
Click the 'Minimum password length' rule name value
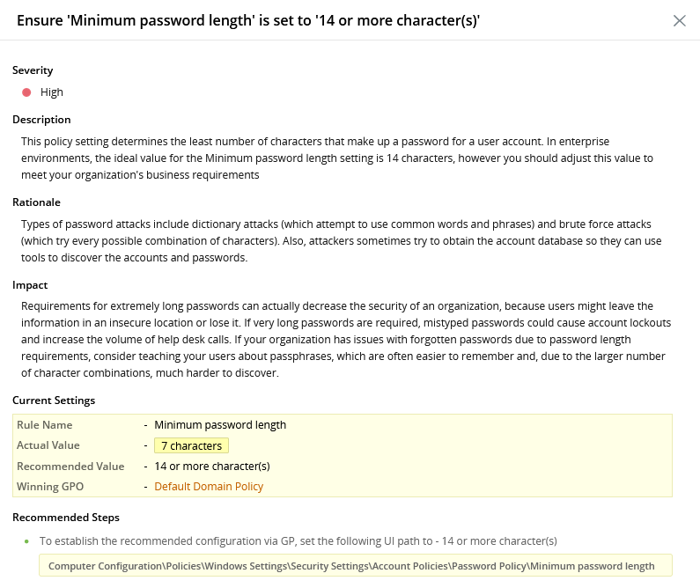pyautogui.click(x=220, y=425)
